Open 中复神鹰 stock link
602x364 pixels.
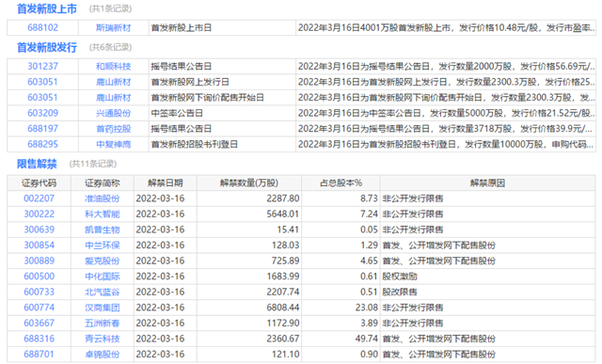click(113, 144)
